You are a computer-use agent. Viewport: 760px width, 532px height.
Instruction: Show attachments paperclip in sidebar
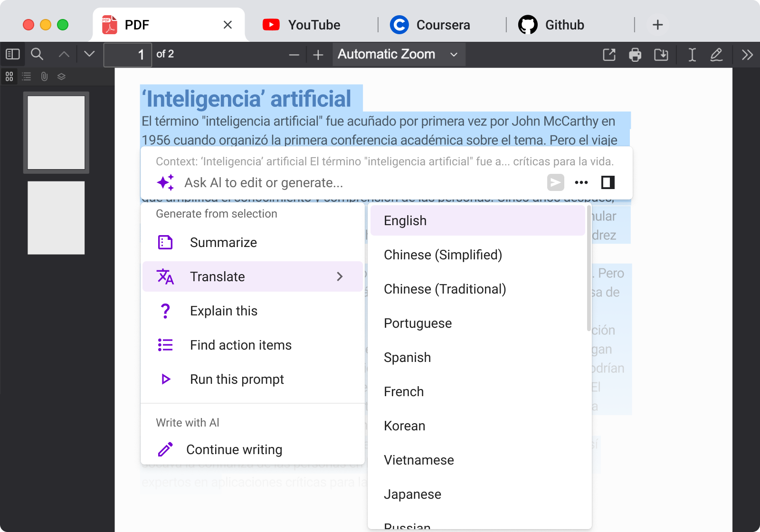[x=44, y=76]
